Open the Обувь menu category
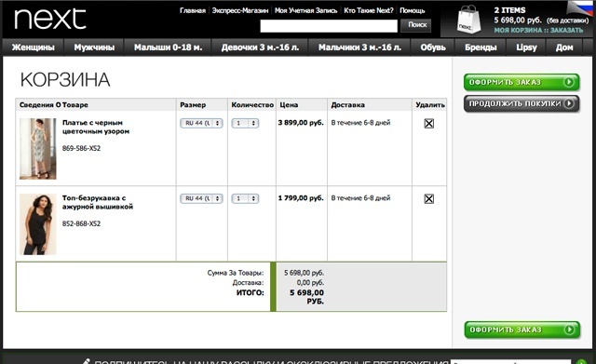This screenshot has width=596, height=364. pyautogui.click(x=433, y=47)
